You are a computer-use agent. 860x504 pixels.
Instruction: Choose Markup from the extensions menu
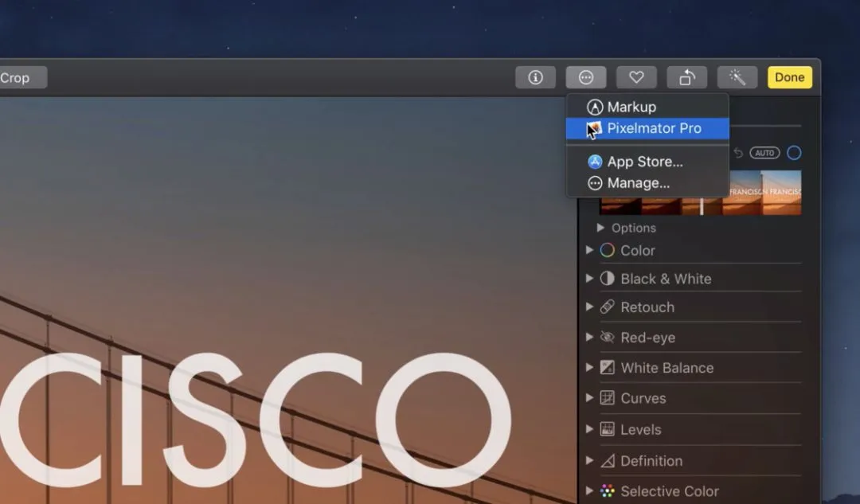tap(647, 107)
